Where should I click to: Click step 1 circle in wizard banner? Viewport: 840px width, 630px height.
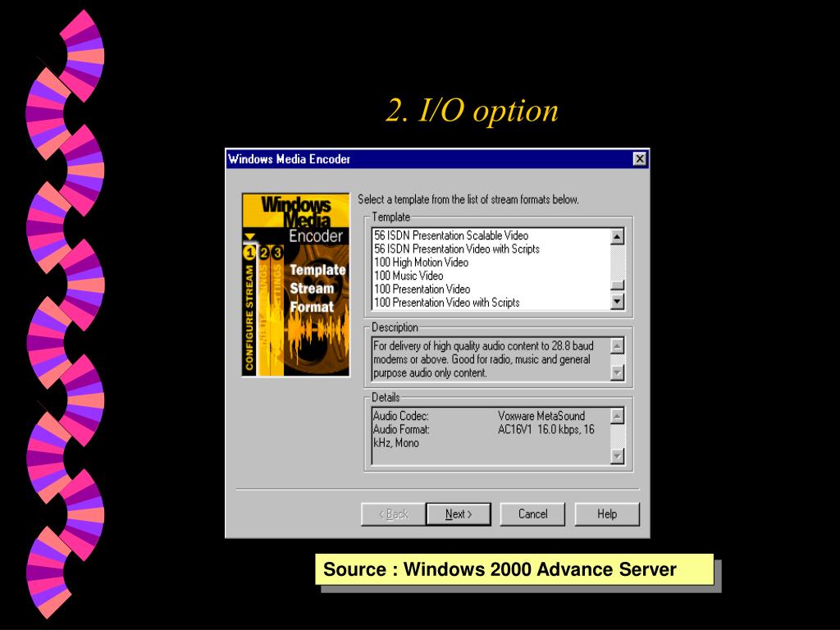click(249, 253)
